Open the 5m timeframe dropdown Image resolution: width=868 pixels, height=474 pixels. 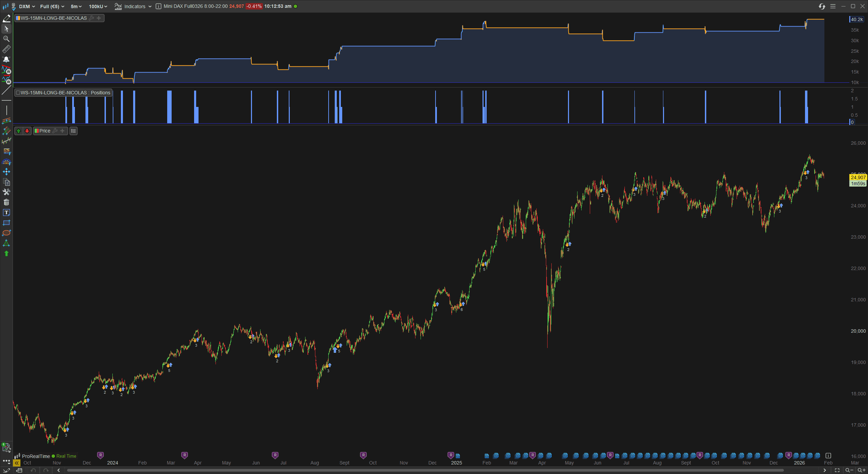point(76,6)
